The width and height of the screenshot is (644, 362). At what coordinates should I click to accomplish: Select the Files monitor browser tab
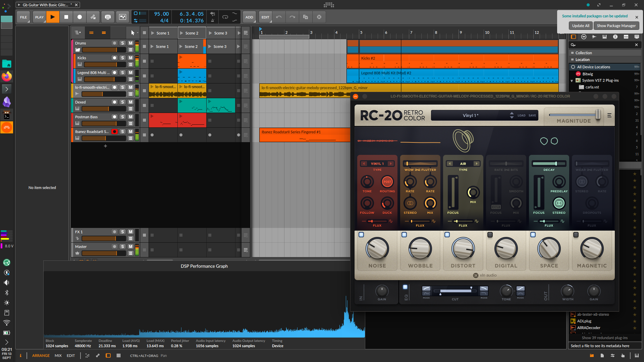pos(637,37)
